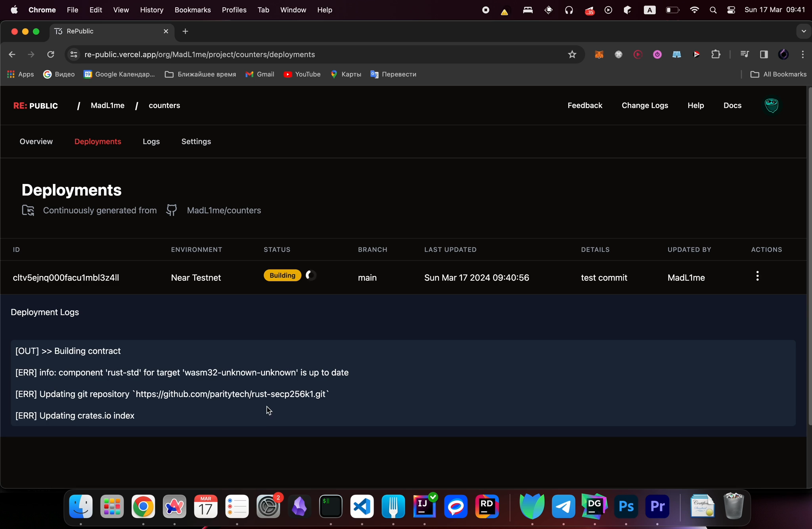This screenshot has width=812, height=529.
Task: Click the main branch cell
Action: [x=367, y=278]
